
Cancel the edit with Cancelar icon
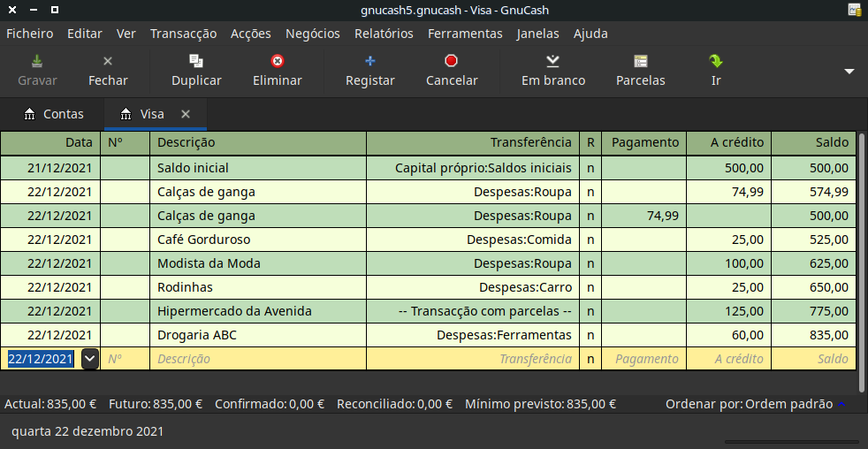click(452, 62)
